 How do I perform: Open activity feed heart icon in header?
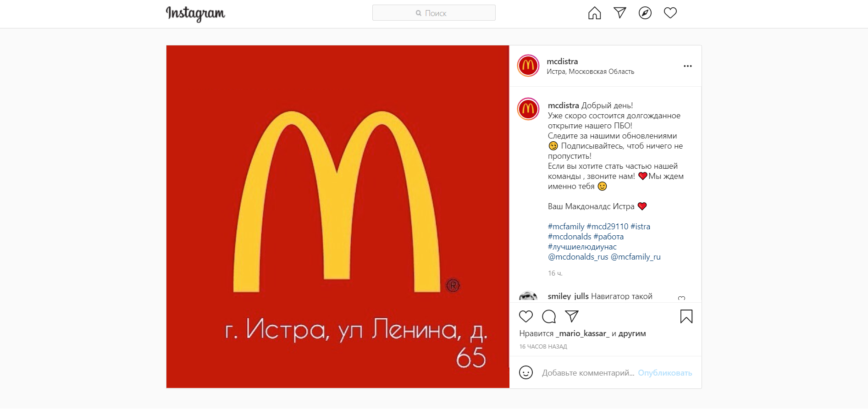pos(670,13)
